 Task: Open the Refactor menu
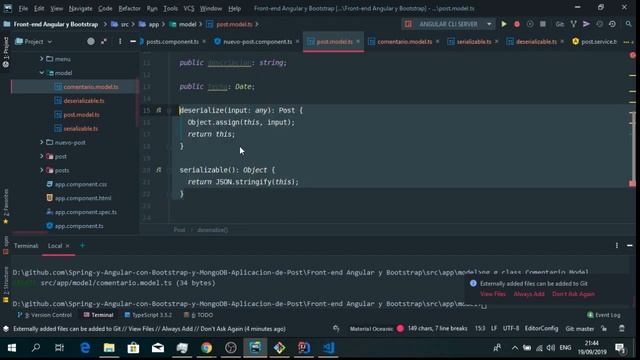click(129, 8)
